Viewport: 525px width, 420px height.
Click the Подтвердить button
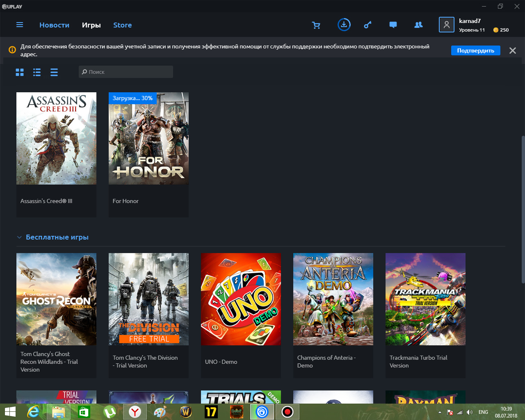click(475, 50)
